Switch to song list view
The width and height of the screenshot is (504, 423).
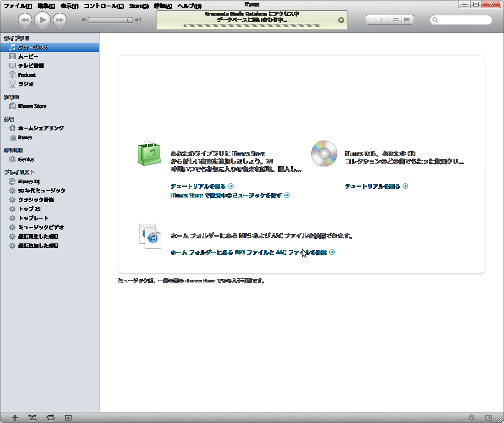coord(372,20)
